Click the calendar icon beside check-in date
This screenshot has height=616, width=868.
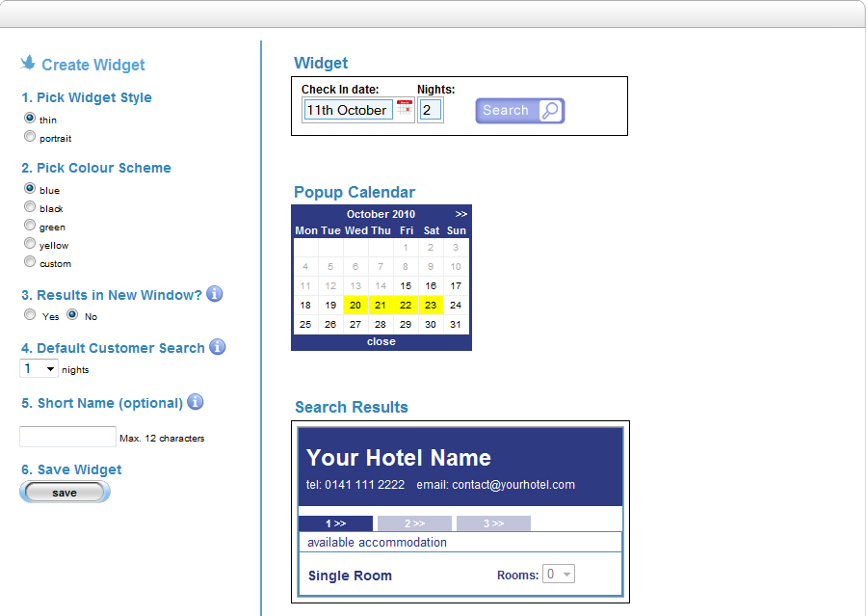coord(405,109)
